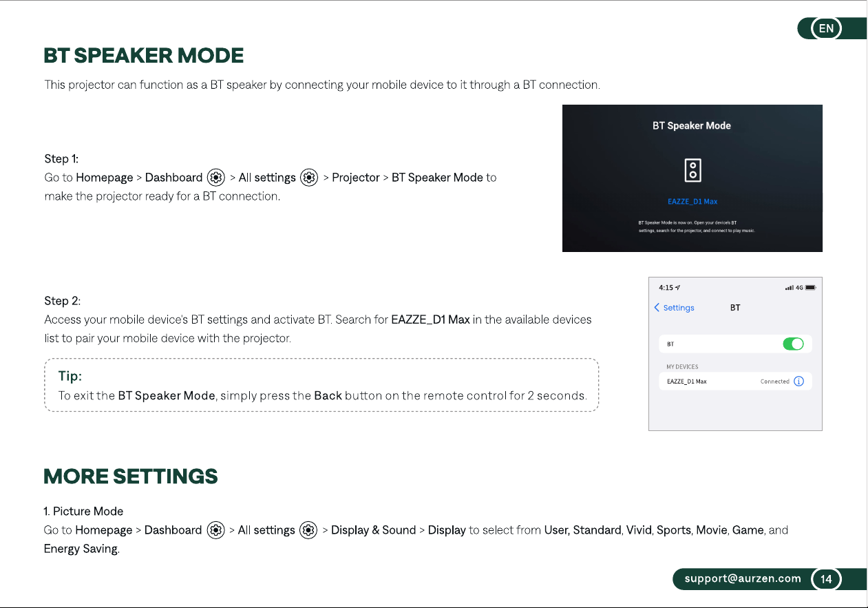868x608 pixels.
Task: Tap the Settings back label on phone
Action: click(x=679, y=308)
